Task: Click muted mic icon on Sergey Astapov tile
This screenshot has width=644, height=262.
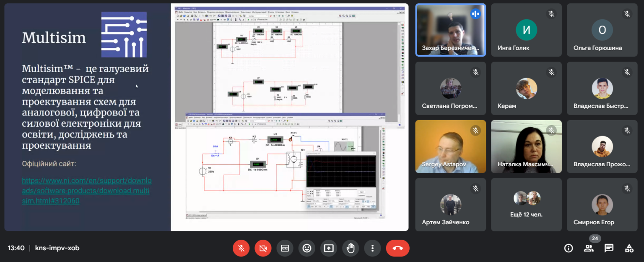Action: (475, 130)
